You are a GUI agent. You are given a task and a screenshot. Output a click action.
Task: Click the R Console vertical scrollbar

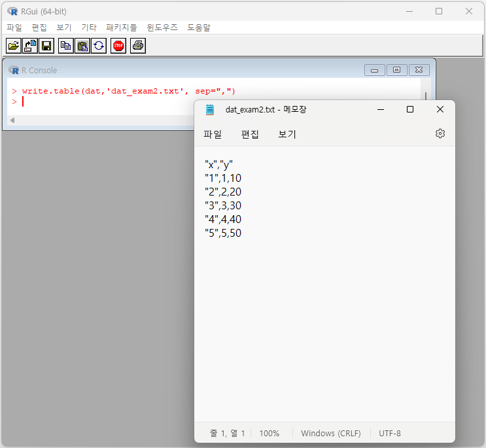(426, 96)
